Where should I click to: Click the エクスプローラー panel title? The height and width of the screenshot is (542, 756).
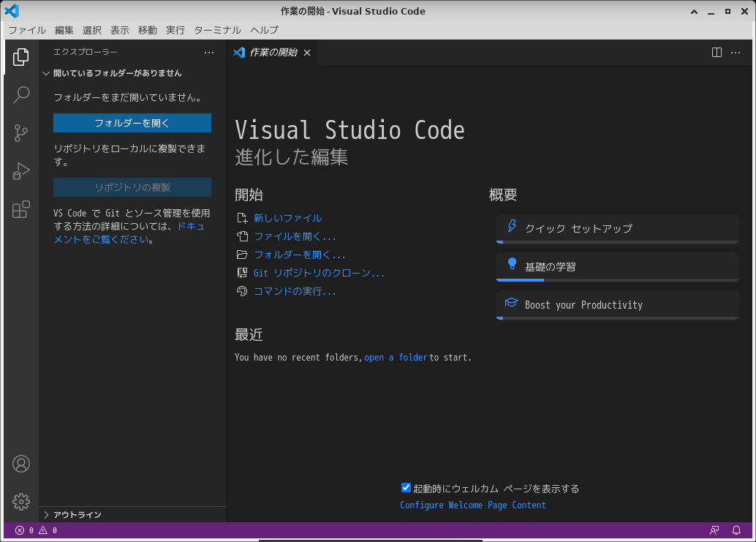pos(86,52)
